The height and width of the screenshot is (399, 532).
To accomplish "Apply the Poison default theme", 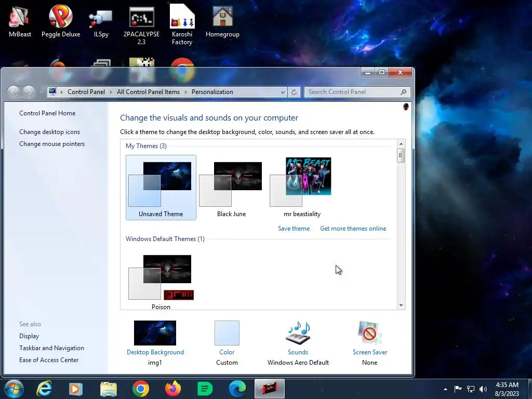I will click(161, 281).
